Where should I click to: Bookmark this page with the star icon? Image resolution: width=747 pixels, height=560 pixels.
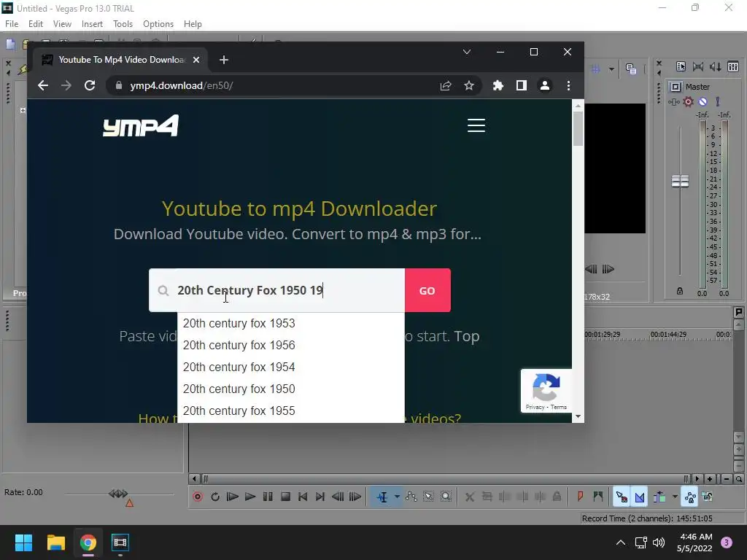click(x=469, y=85)
